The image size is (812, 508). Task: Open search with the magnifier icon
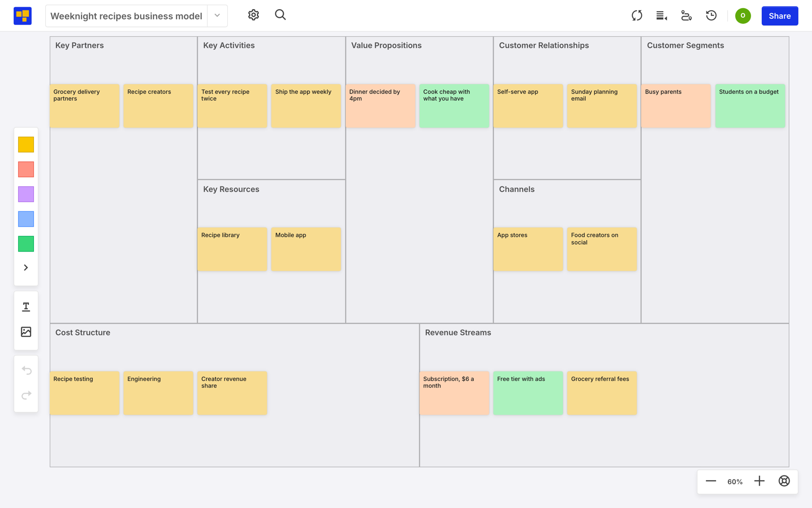[x=280, y=15]
